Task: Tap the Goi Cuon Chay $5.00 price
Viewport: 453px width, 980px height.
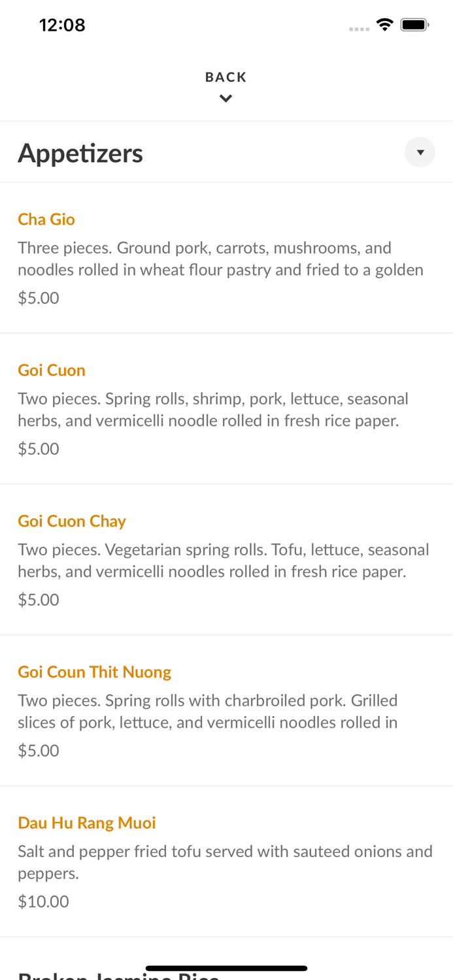Action: click(x=38, y=599)
